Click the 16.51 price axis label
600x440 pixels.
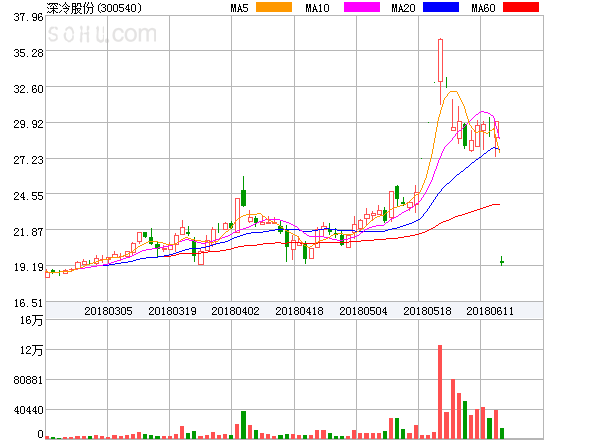(x=28, y=303)
